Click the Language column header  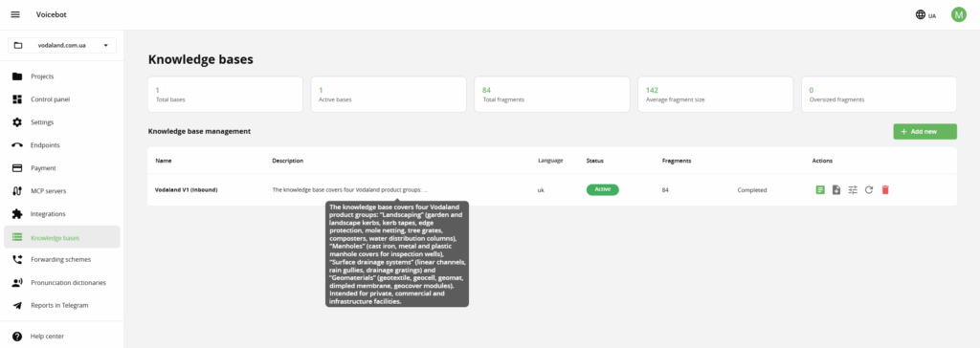pyautogui.click(x=550, y=162)
